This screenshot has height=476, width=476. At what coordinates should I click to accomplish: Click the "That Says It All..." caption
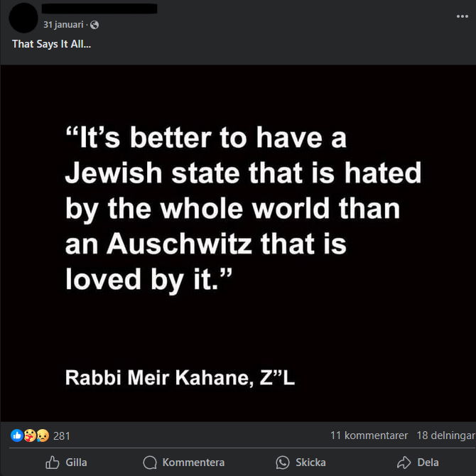[52, 44]
